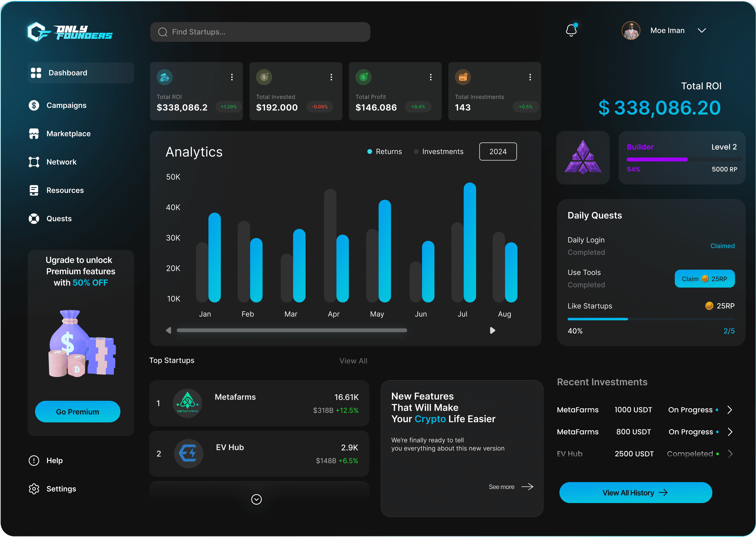Image resolution: width=756 pixels, height=537 pixels.
Task: Expand more top startups chevron
Action: [257, 499]
